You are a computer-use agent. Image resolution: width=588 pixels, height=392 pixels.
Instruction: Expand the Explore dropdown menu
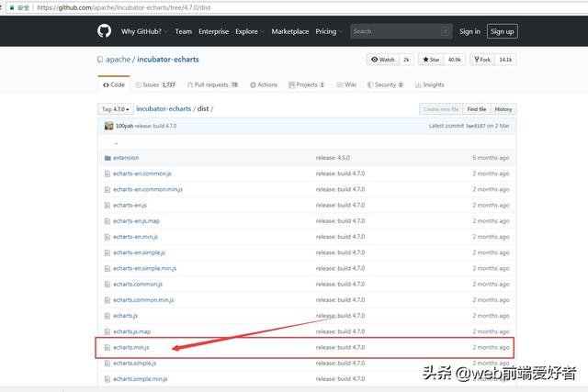249,31
